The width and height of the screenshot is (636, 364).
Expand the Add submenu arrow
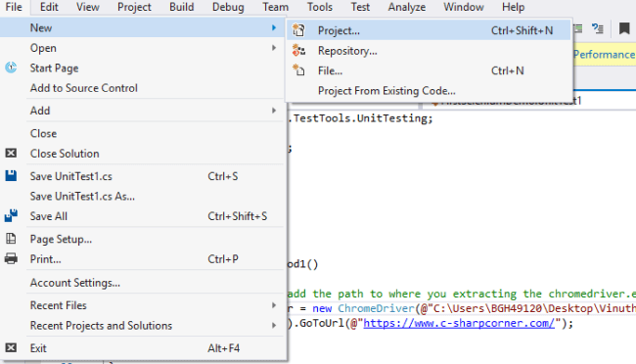coord(274,111)
